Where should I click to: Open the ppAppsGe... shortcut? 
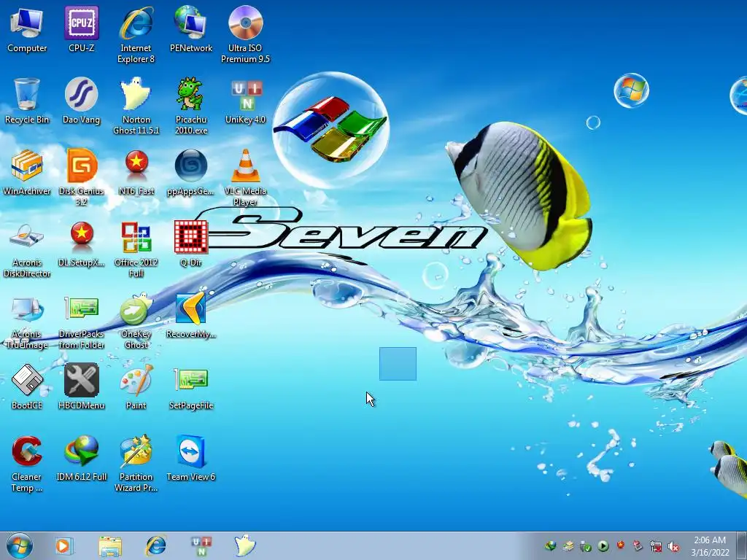click(x=190, y=172)
